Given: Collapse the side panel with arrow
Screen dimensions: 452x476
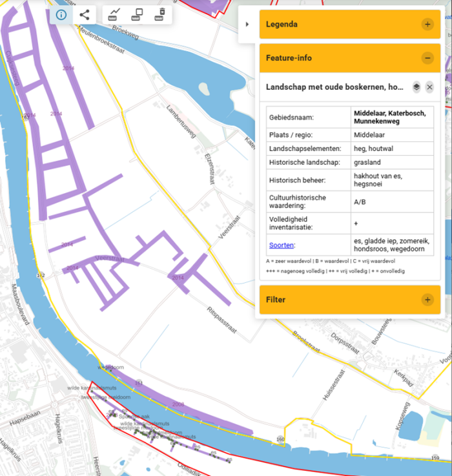Looking at the screenshot, I should pyautogui.click(x=247, y=25).
